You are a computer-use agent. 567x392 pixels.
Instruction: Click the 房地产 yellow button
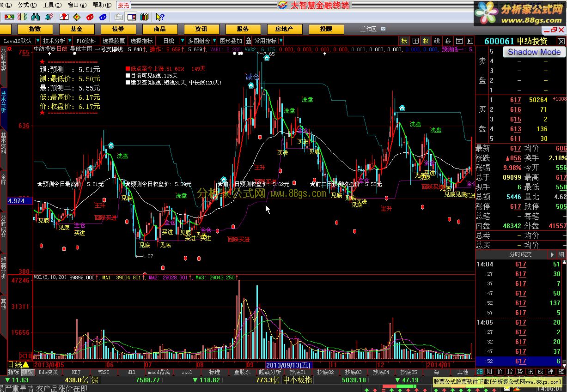(284, 29)
